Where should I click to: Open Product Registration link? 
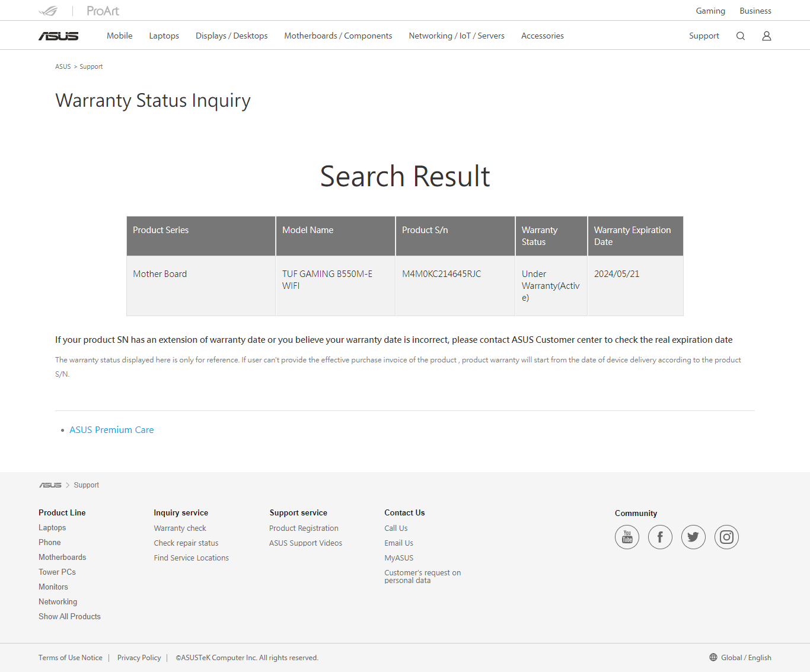(x=304, y=528)
